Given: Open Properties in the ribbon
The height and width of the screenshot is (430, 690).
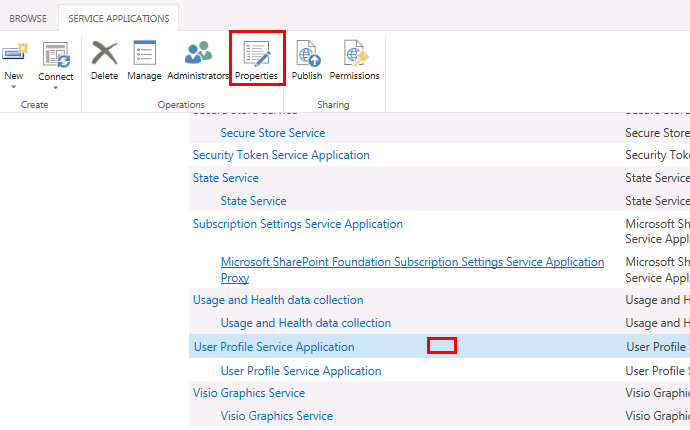Looking at the screenshot, I should [x=257, y=61].
